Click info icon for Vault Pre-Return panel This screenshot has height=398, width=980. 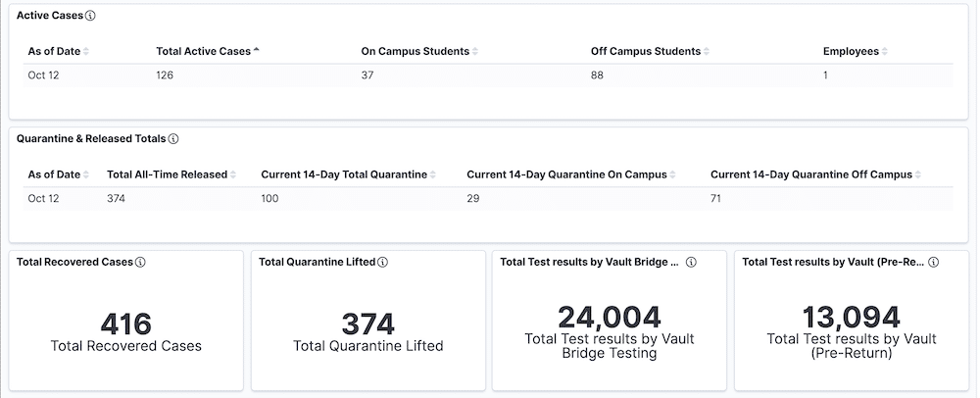pos(934,263)
